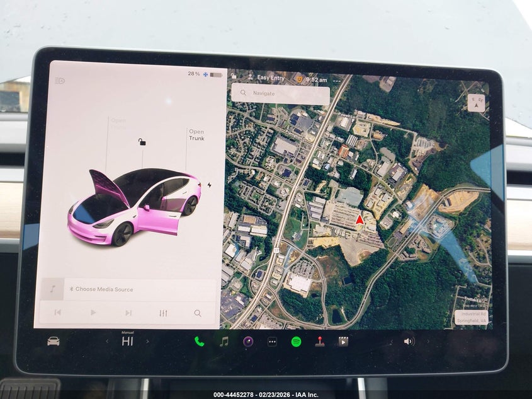Tap the speaker volume control
532x399 pixels.
[x=409, y=342]
